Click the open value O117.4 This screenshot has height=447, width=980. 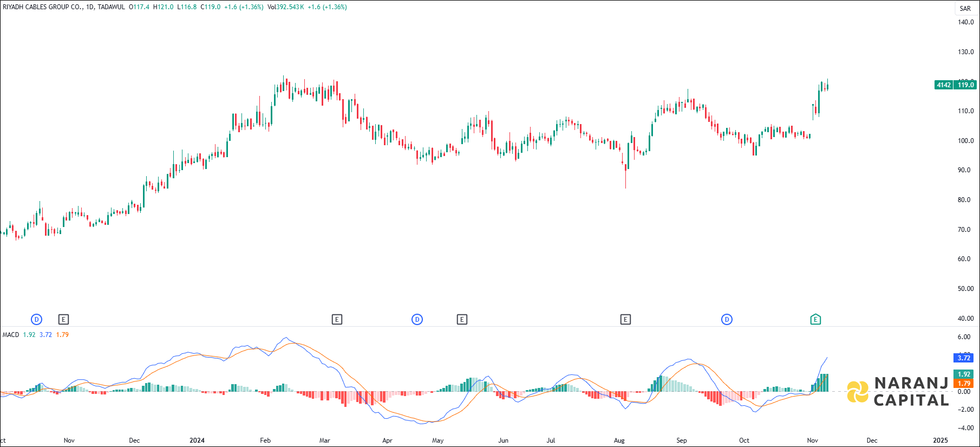tap(139, 7)
